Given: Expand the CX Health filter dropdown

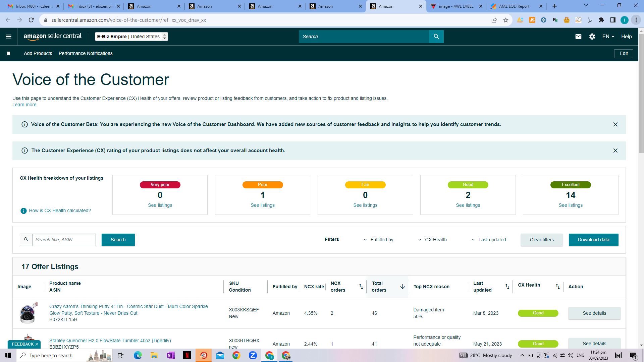Looking at the screenshot, I should click(x=432, y=240).
